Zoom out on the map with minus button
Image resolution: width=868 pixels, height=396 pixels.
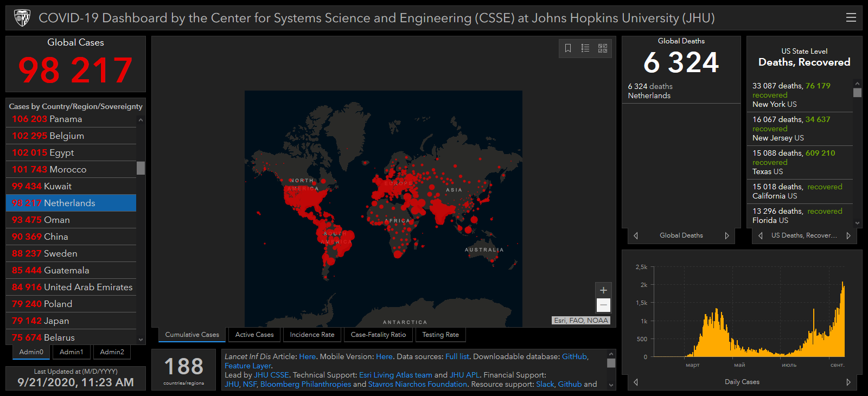click(603, 305)
